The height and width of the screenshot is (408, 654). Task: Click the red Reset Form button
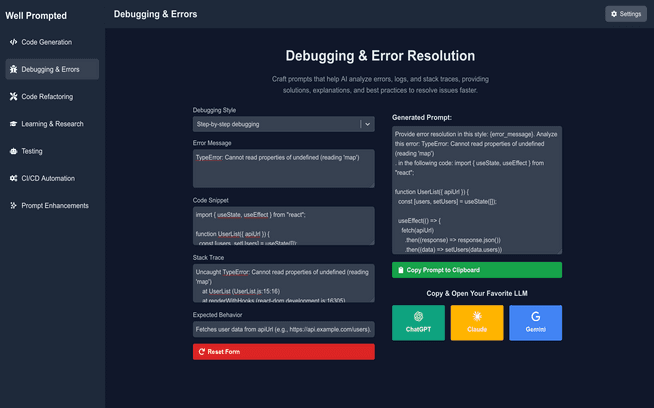click(x=284, y=352)
